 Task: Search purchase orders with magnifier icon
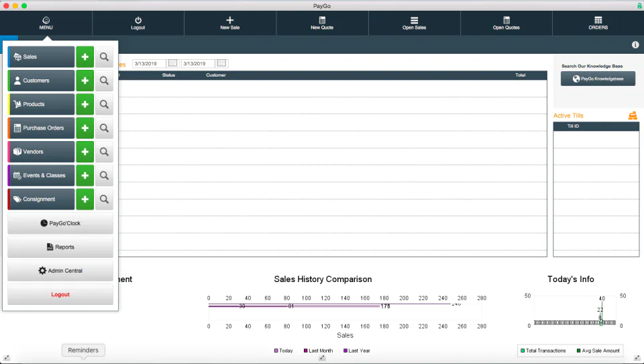105,128
